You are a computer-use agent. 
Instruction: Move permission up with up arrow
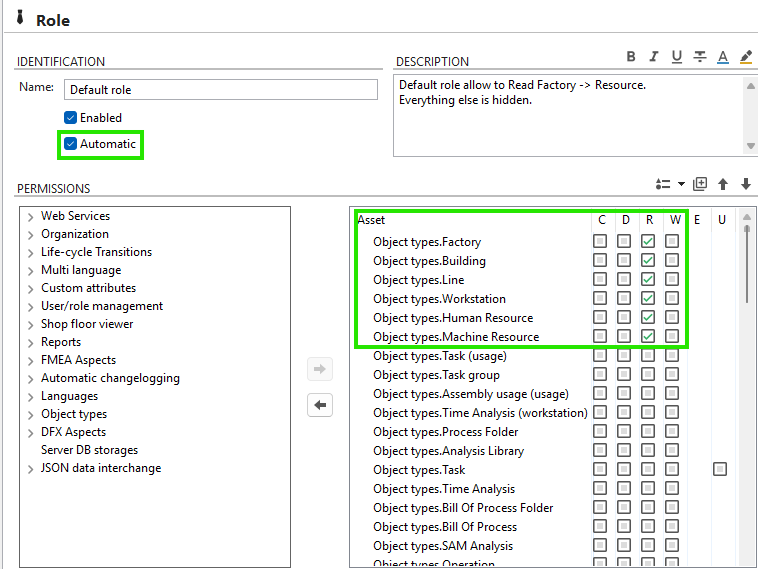pyautogui.click(x=723, y=184)
